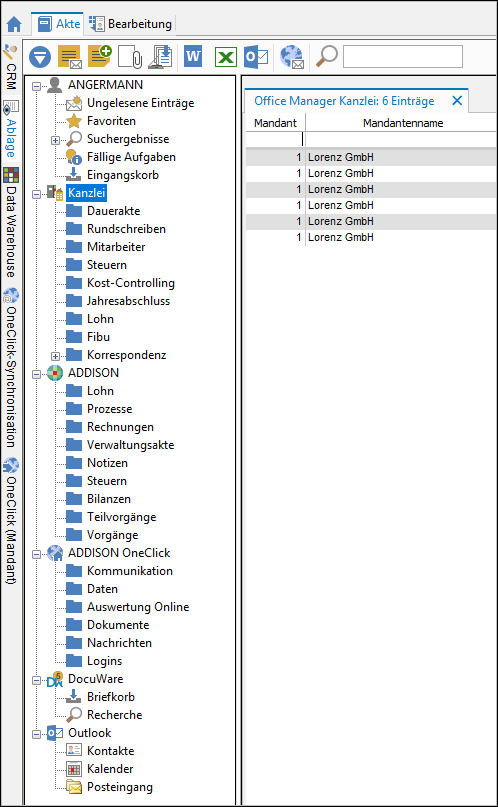Screen dimensions: 498x807
Task: Select the Kanzlei root node
Action: [x=87, y=193]
